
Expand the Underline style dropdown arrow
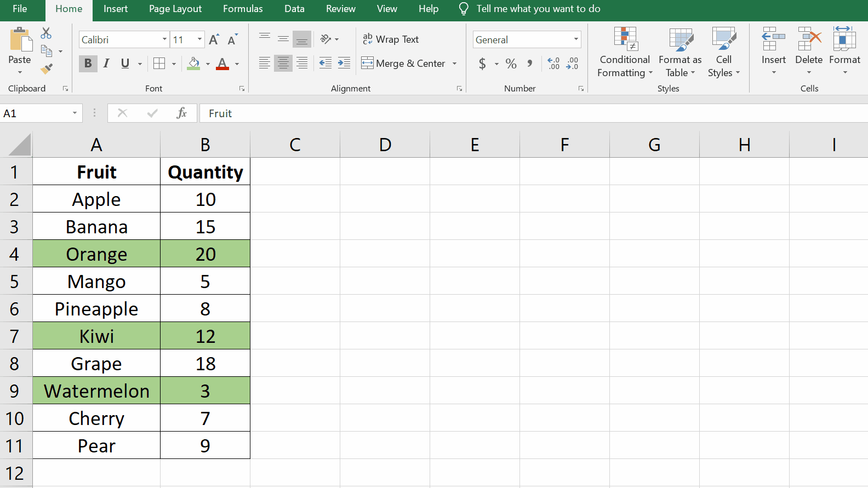pos(140,64)
